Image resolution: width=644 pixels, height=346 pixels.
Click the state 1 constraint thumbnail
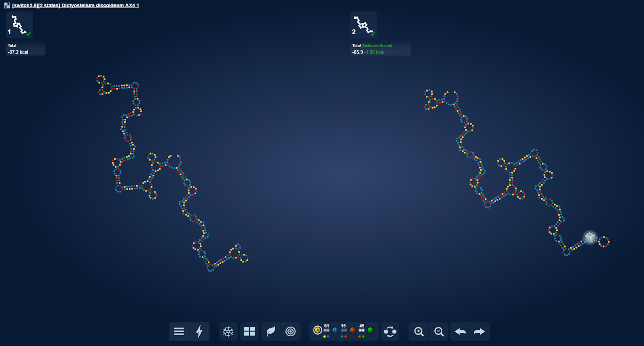[19, 25]
